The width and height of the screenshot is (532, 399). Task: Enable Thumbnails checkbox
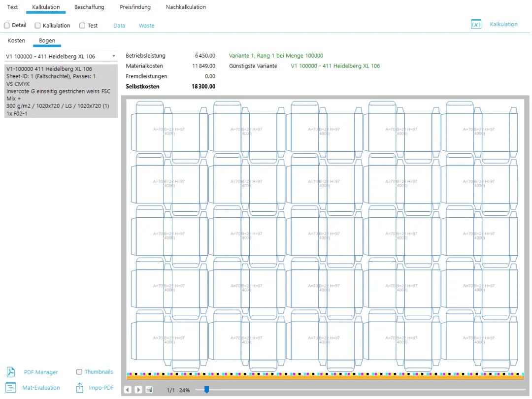pyautogui.click(x=79, y=372)
